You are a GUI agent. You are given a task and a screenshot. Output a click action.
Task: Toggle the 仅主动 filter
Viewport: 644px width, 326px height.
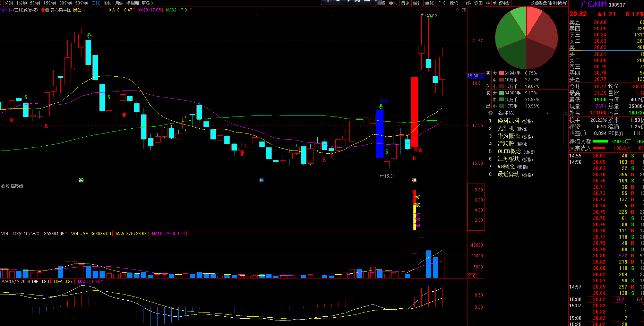click(x=505, y=3)
